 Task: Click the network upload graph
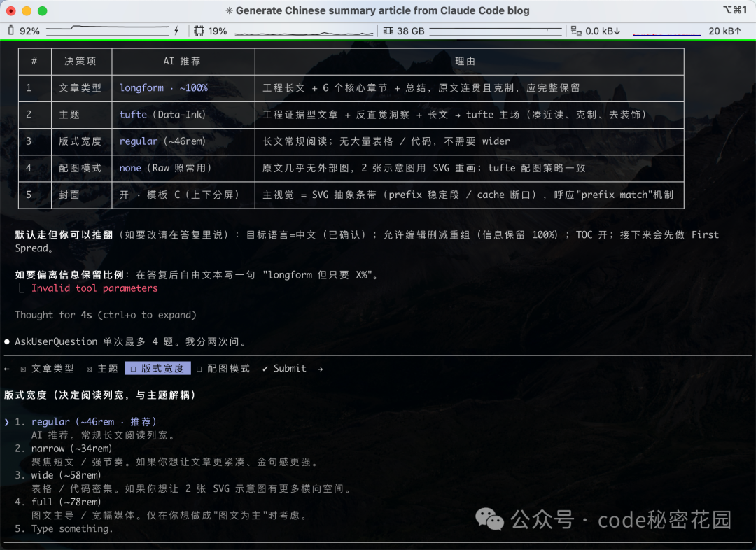(667, 33)
